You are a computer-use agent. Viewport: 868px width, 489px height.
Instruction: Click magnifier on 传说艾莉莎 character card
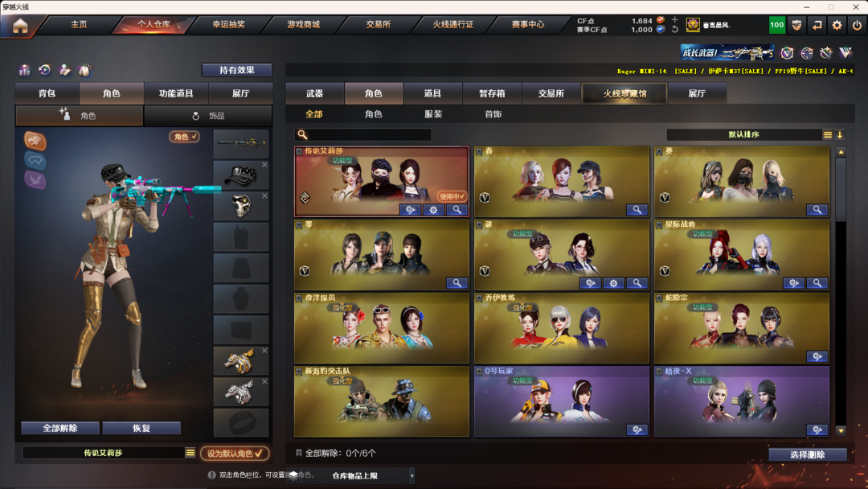(457, 210)
